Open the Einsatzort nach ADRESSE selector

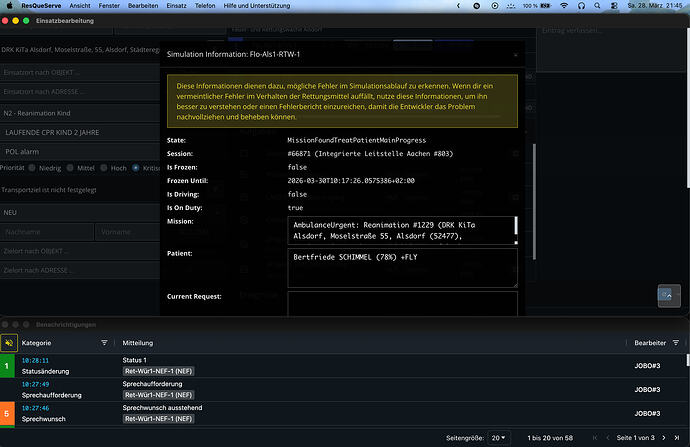pyautogui.click(x=80, y=92)
